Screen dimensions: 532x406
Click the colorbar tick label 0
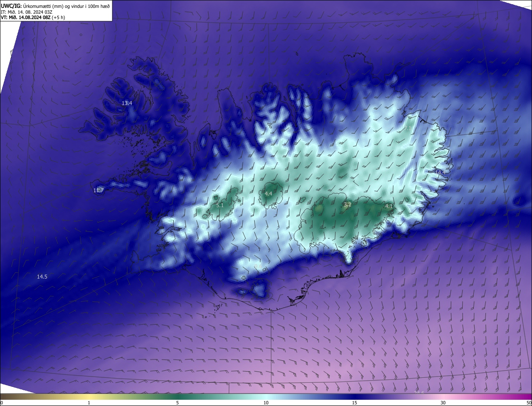pos(2,403)
